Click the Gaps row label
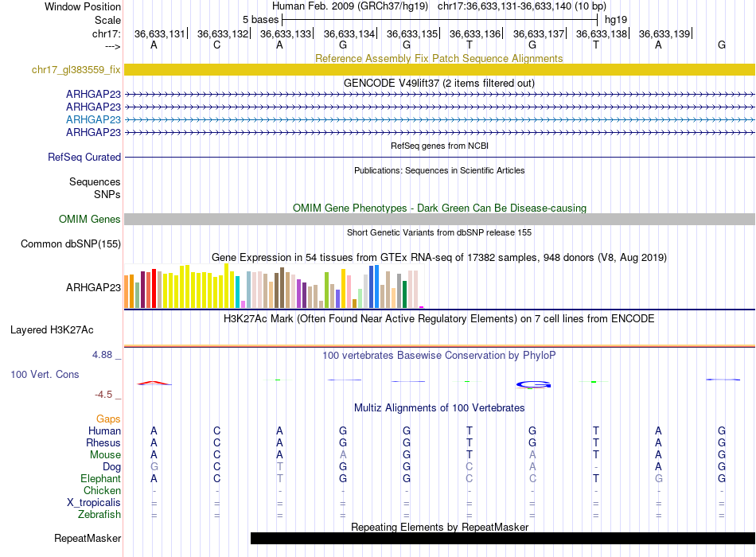The width and height of the screenshot is (756, 557). [x=108, y=419]
